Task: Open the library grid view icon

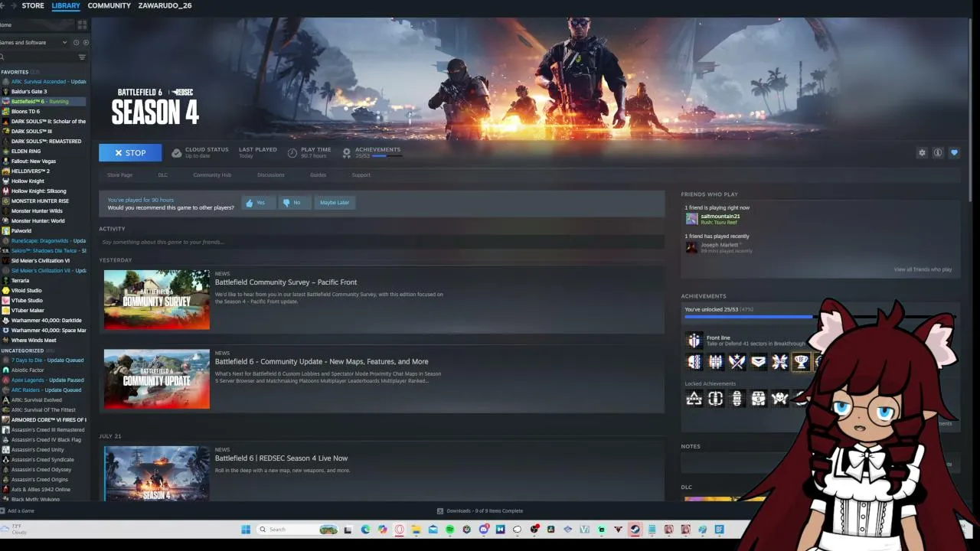Action: 82,25
